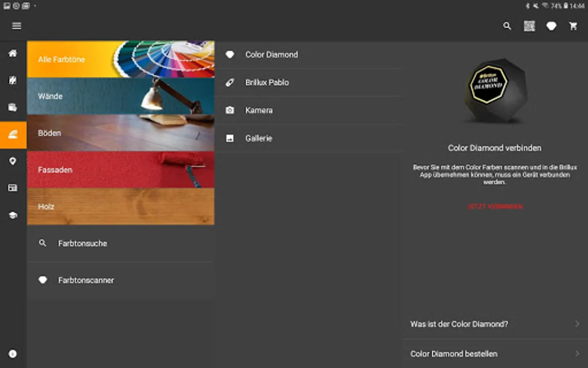Viewport: 588px width, 368px height.
Task: Tap the Color Diamond device image
Action: tap(495, 91)
